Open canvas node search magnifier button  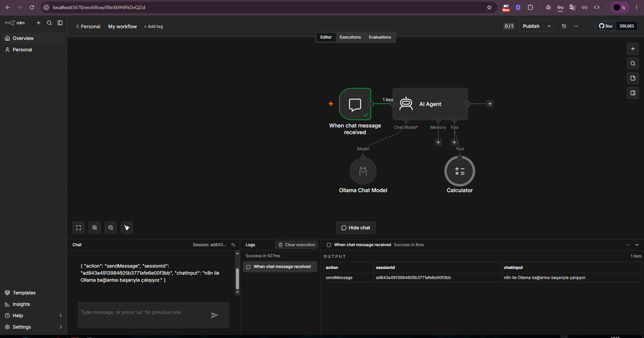633,63
